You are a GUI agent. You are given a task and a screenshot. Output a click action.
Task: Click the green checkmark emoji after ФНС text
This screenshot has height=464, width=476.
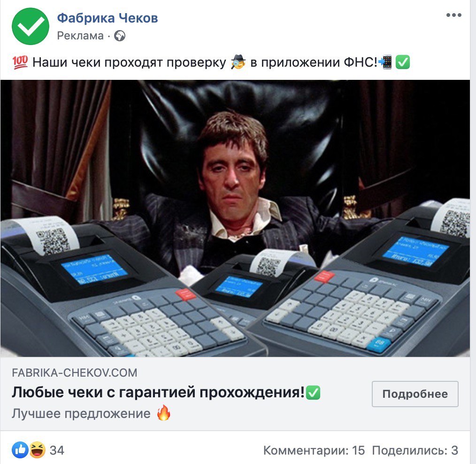point(403,62)
